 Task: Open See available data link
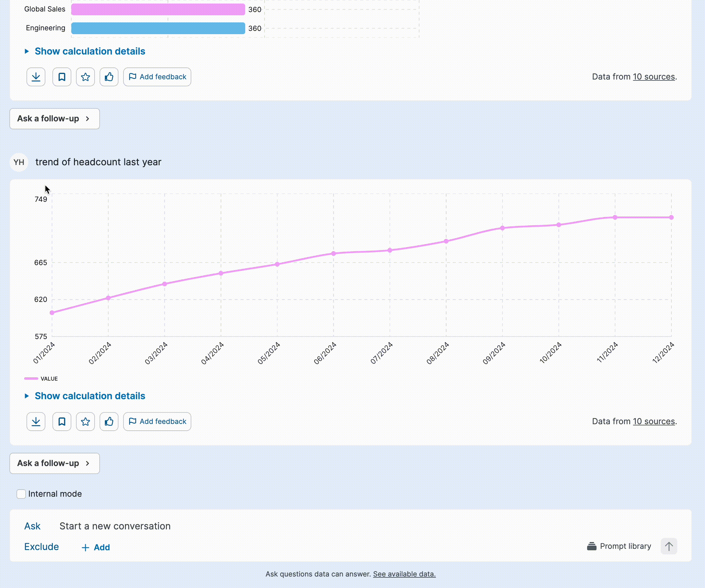coord(404,574)
